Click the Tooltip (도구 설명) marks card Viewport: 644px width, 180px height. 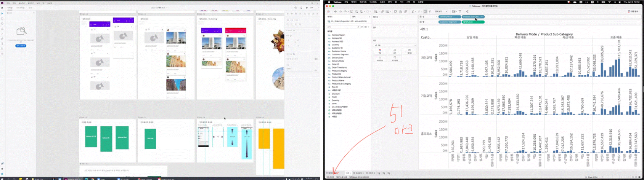coord(395,59)
